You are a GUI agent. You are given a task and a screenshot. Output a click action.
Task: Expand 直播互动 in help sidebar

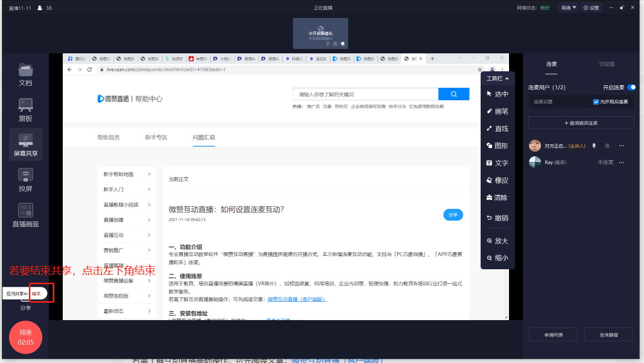[x=127, y=235]
